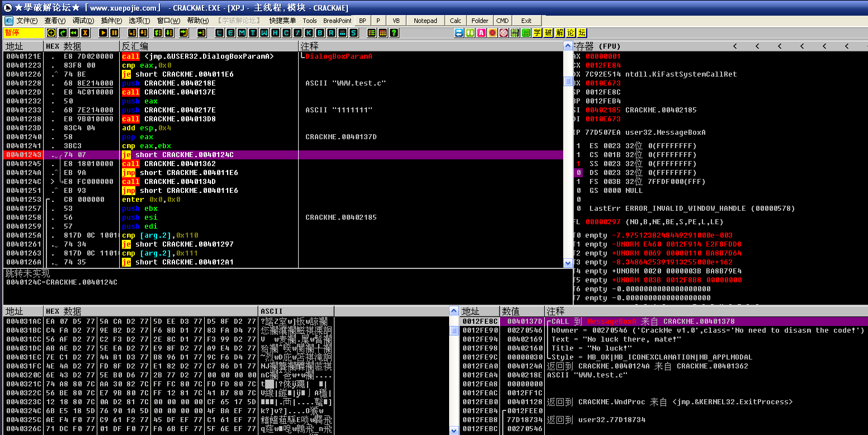
Task: Open Source window with S icon
Action: point(353,33)
